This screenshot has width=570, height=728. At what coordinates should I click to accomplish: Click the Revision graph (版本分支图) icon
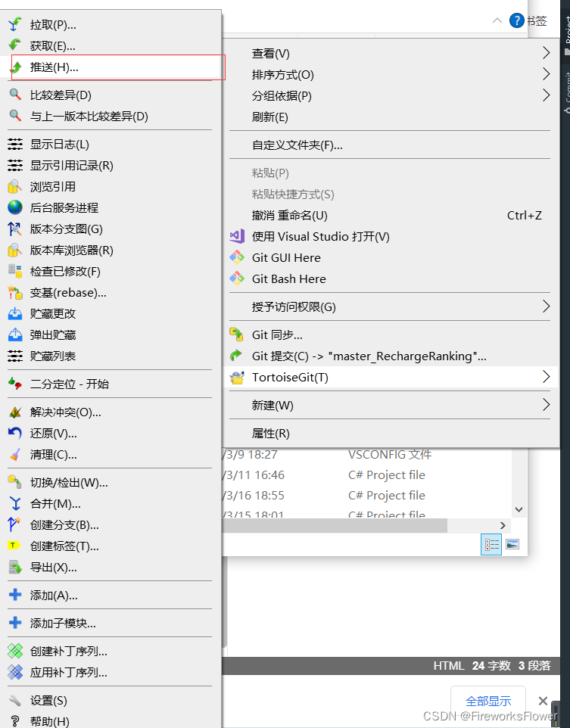click(x=15, y=229)
